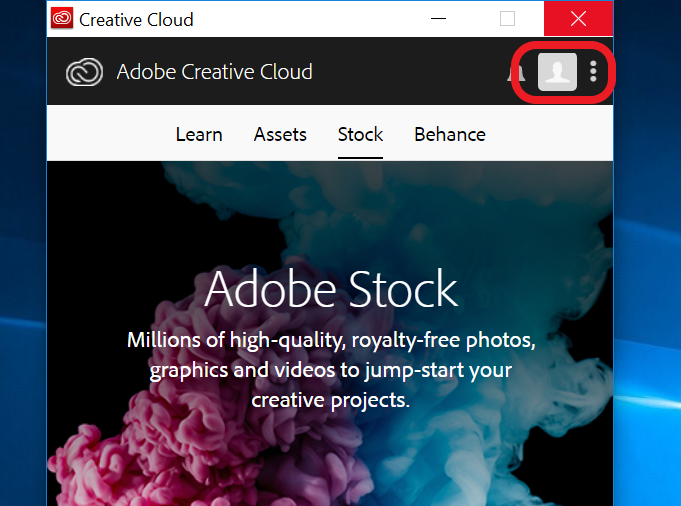Image resolution: width=681 pixels, height=506 pixels.
Task: Close the Creative Cloud window
Action: pos(579,19)
